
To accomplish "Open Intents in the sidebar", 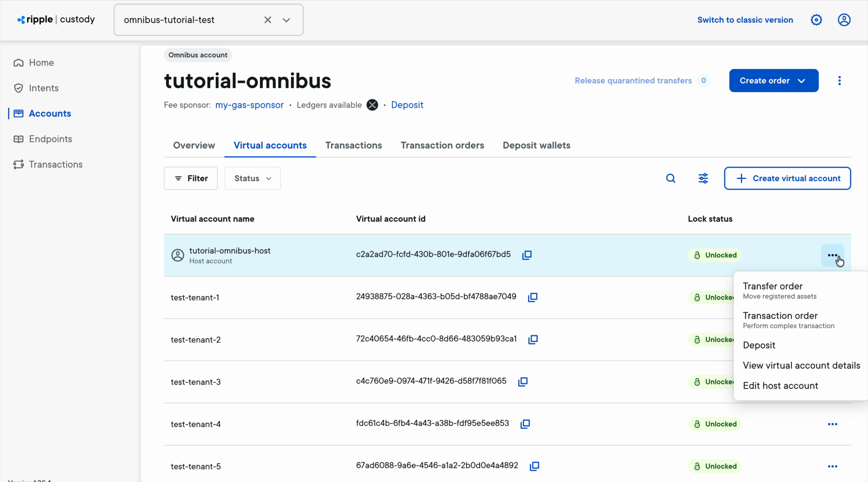I will 44,88.
